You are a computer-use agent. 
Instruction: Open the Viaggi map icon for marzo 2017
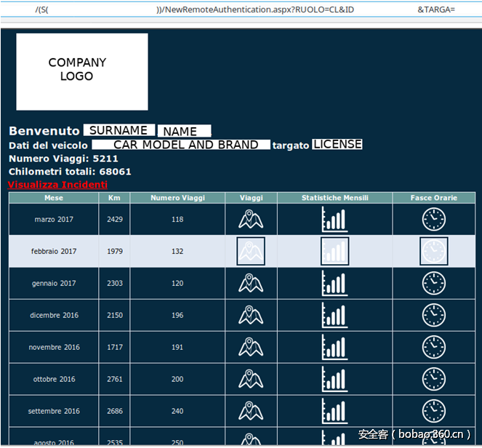click(x=250, y=219)
